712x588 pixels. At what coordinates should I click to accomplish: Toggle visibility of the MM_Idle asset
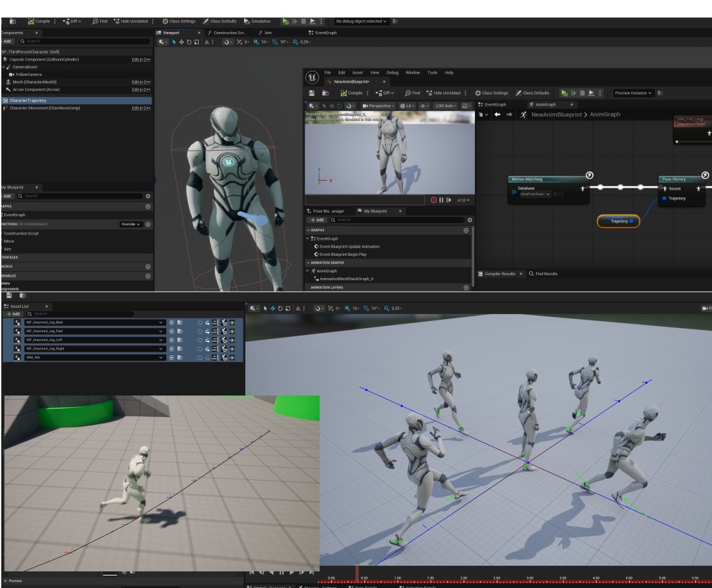(x=232, y=357)
